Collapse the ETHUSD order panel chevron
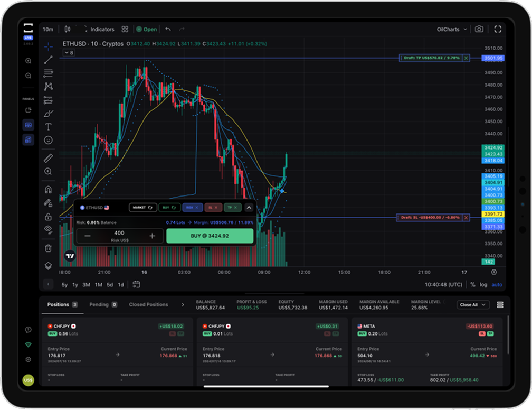Screen dimensions: 532x410 click(249, 208)
